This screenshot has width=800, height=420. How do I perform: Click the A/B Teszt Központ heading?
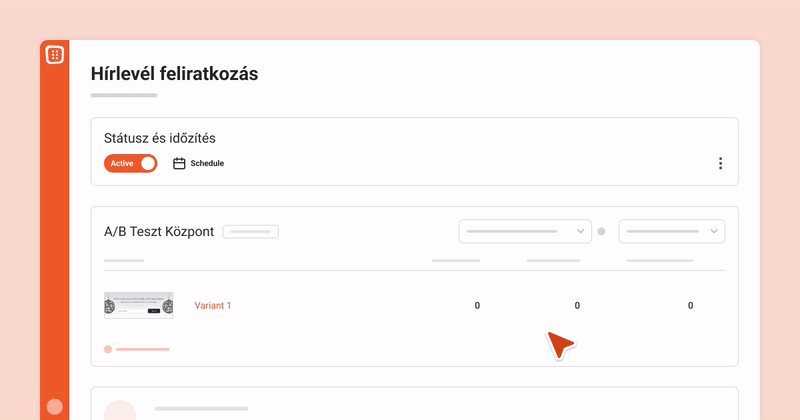(x=159, y=232)
